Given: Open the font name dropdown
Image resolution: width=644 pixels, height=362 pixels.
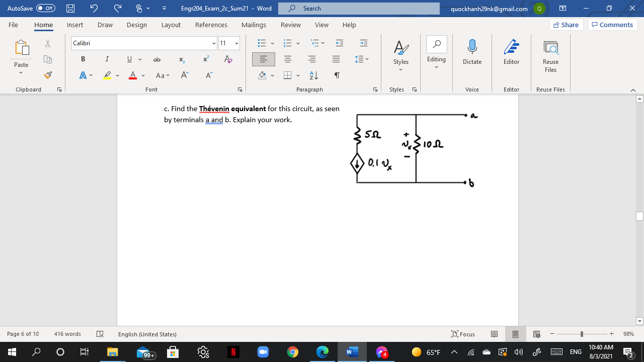Looking at the screenshot, I should coord(213,43).
